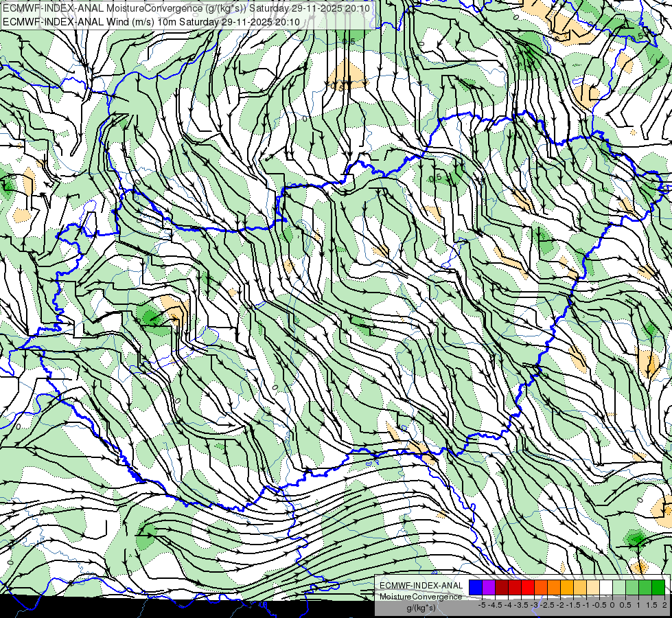This screenshot has width=672, height=618.
Task: Click 'ECMWF-INDEX-ANAL' label in the legend box
Action: tap(421, 586)
